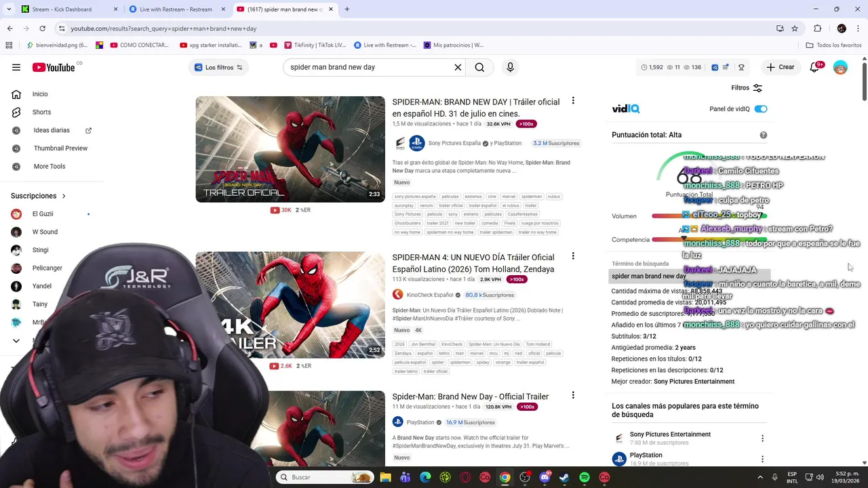Show help for Puntuación total
Viewport: 868px width, 488px height.
[763, 135]
